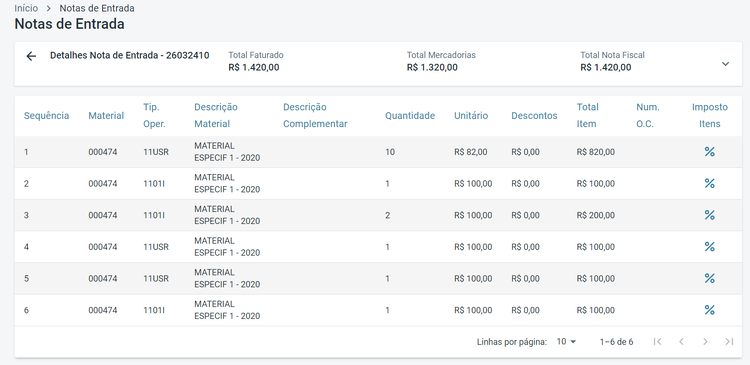Go to next page of table
Viewport: 750px width, 365px height.
[706, 342]
